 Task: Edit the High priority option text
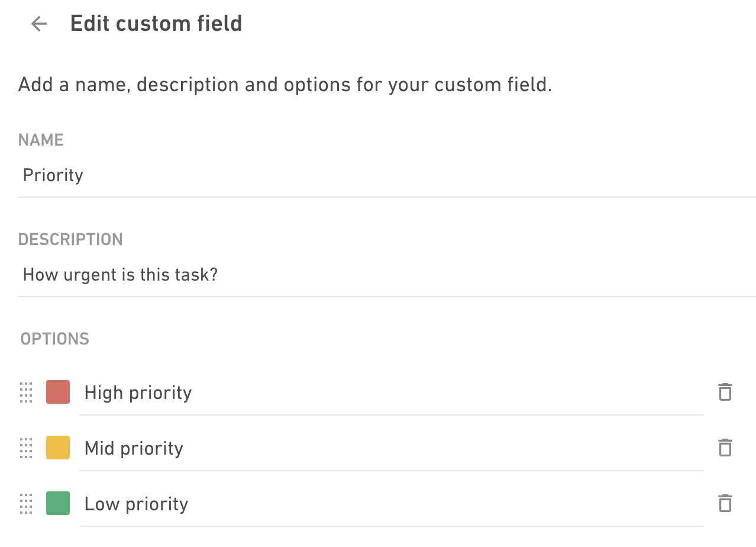click(391, 394)
